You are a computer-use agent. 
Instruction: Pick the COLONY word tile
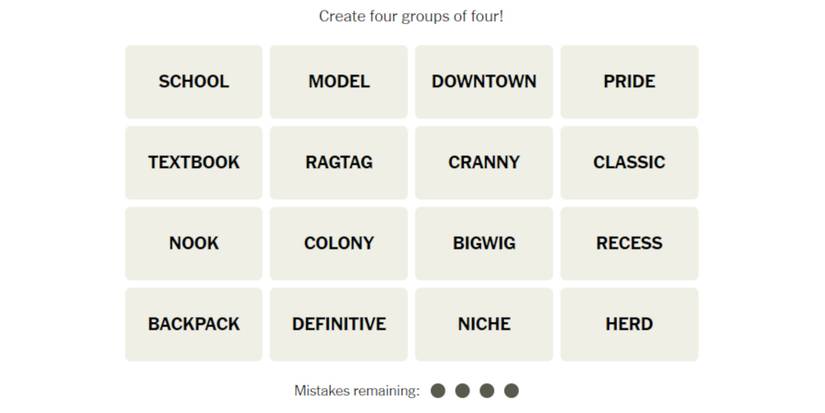pyautogui.click(x=338, y=243)
